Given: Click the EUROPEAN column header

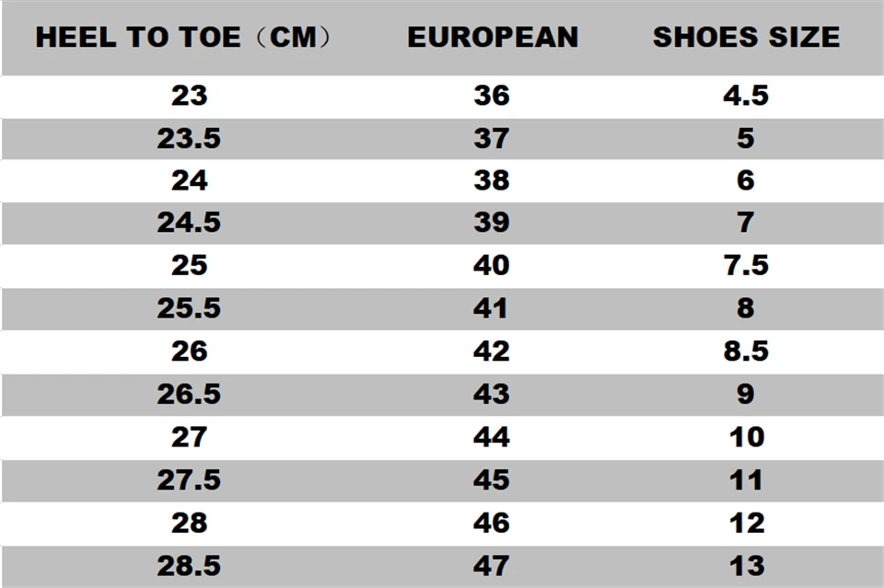Looking at the screenshot, I should pos(493,38).
